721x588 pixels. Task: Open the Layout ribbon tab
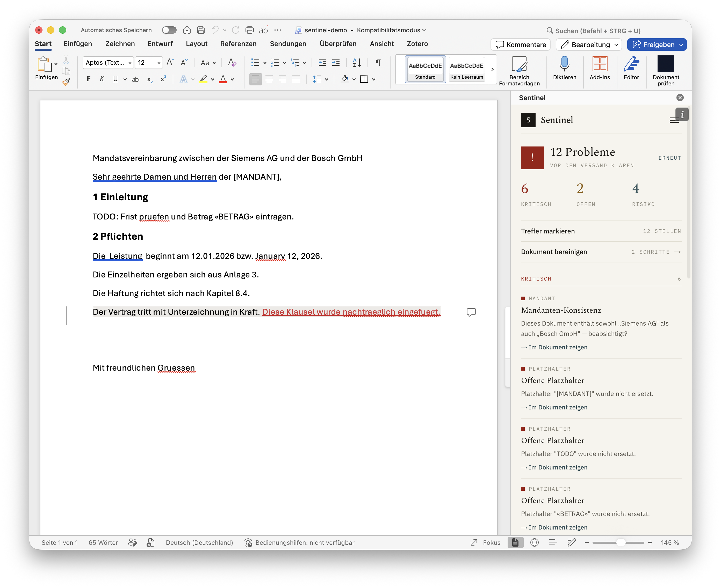pyautogui.click(x=197, y=44)
